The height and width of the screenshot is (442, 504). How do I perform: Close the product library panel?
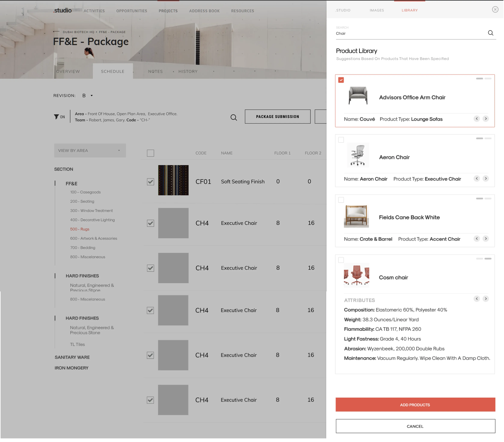point(495,9)
